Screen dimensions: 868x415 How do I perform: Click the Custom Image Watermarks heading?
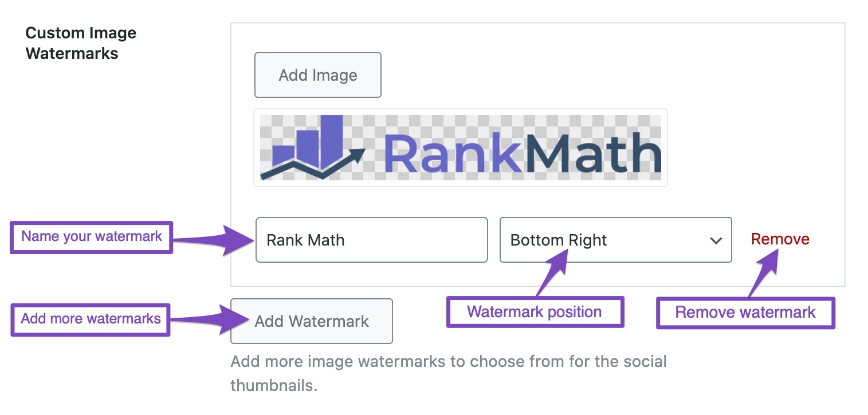pyautogui.click(x=80, y=42)
